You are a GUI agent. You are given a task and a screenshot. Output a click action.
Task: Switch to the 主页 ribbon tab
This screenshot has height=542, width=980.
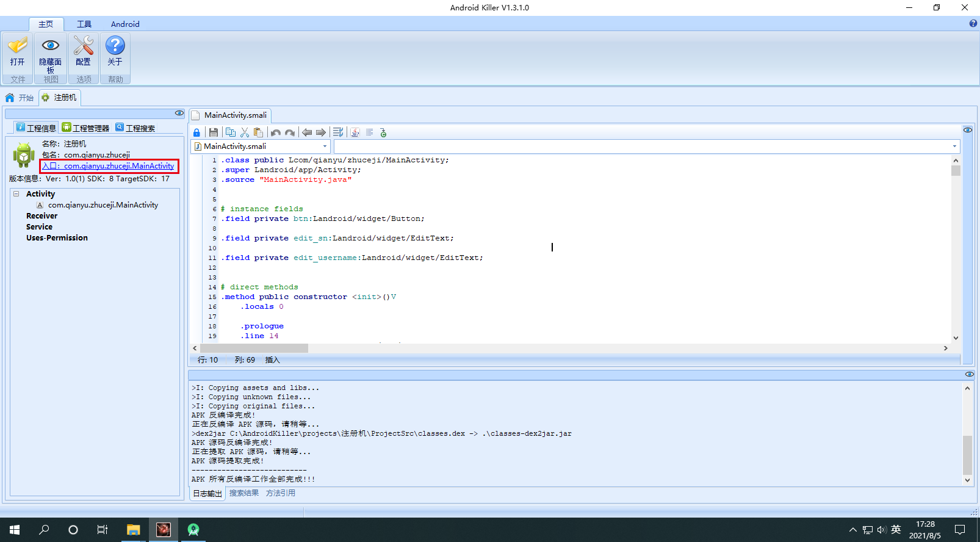point(46,24)
